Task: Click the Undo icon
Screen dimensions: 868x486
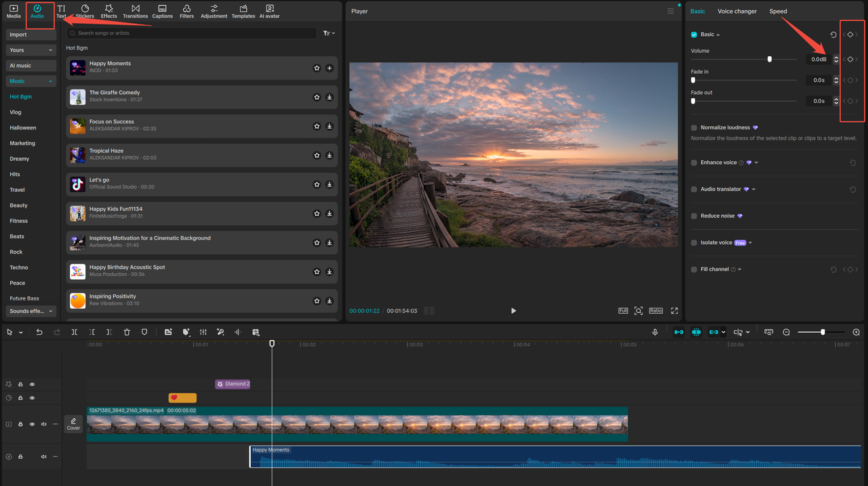Action: 39,331
